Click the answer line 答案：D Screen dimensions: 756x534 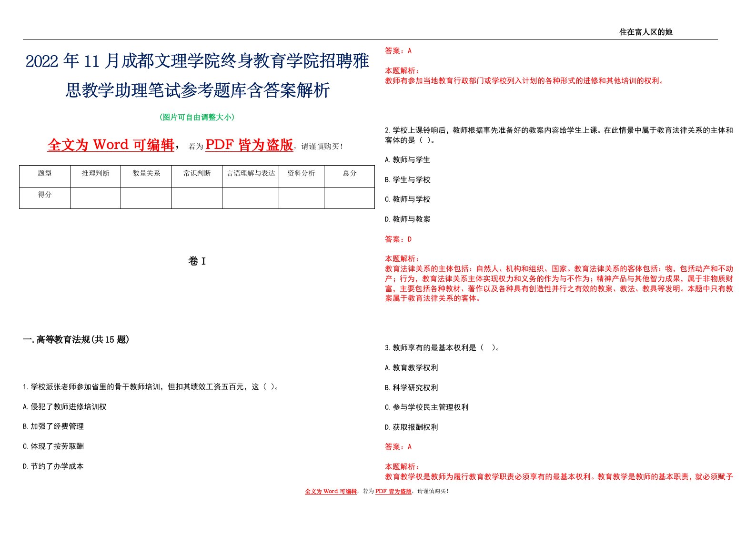[x=398, y=239]
